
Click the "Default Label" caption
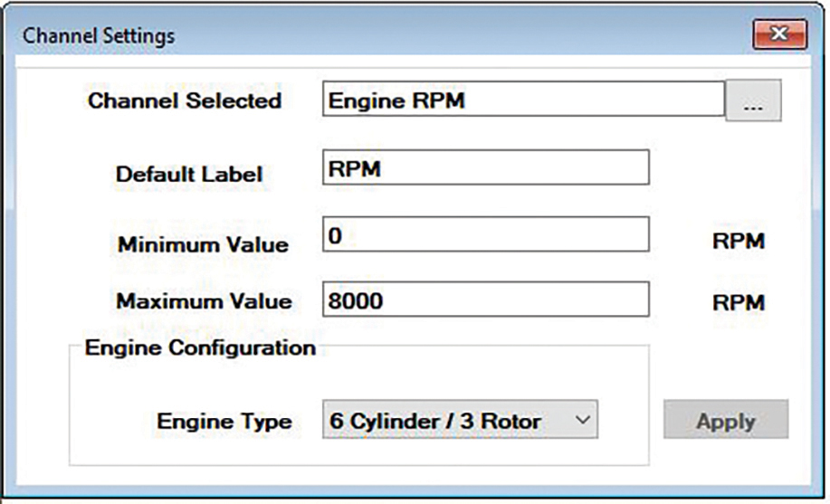tap(189, 174)
